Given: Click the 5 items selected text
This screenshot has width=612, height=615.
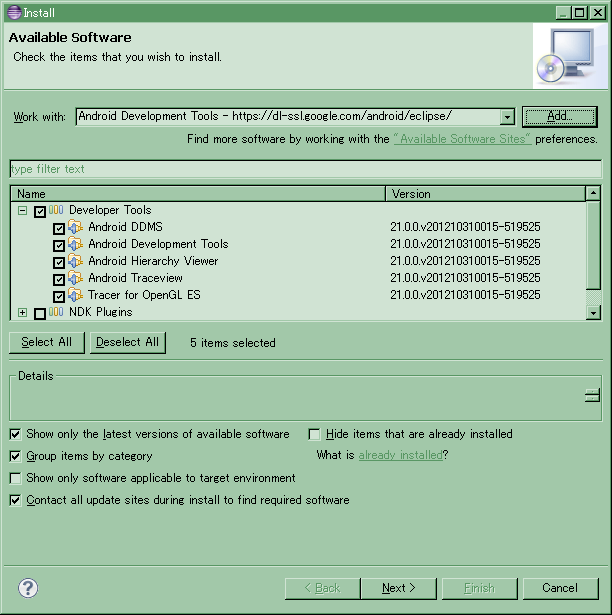Looking at the screenshot, I should 233,343.
